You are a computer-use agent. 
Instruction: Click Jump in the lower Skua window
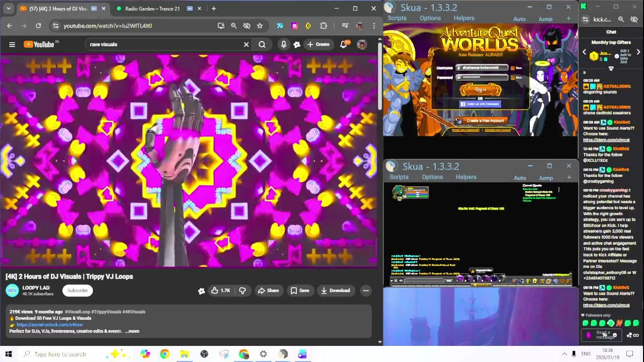coord(546,178)
